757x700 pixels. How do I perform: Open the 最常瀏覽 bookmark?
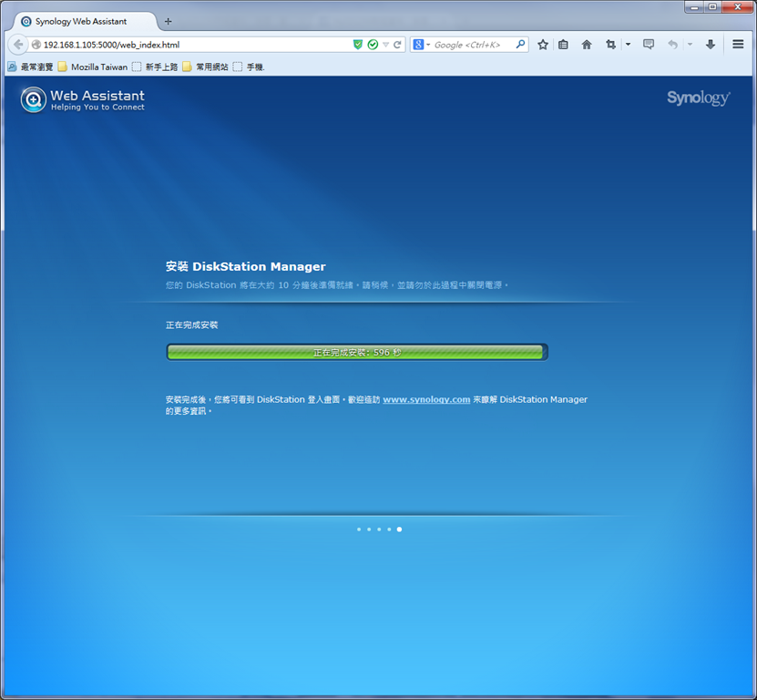[x=30, y=67]
